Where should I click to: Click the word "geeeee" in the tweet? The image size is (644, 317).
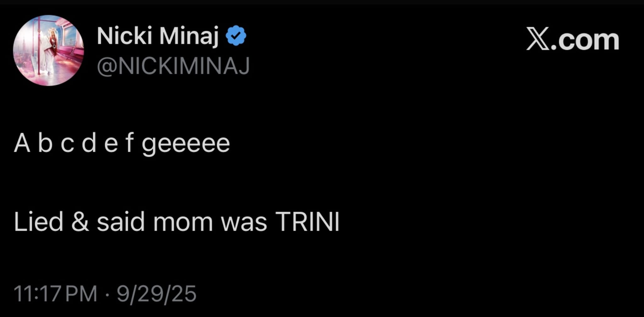pos(186,145)
